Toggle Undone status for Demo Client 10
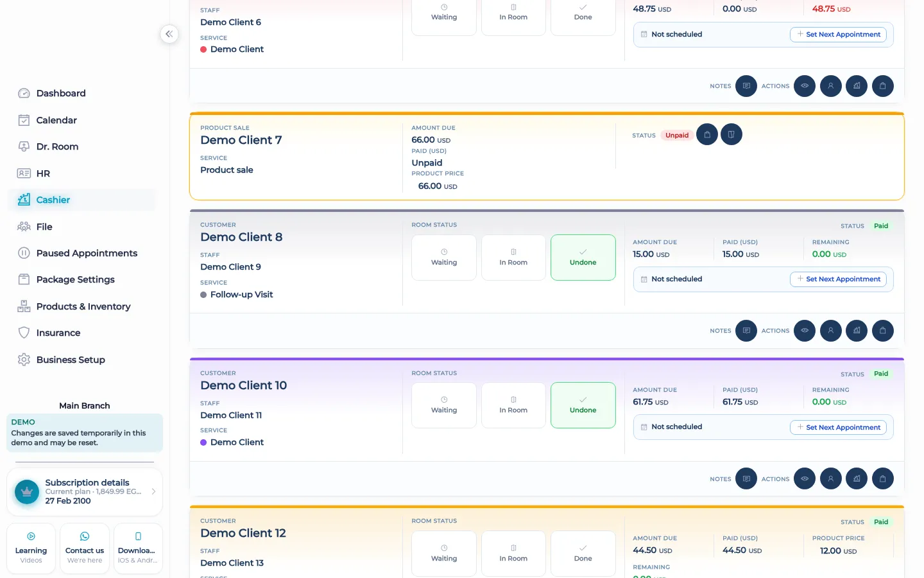The image size is (924, 578). pyautogui.click(x=583, y=405)
